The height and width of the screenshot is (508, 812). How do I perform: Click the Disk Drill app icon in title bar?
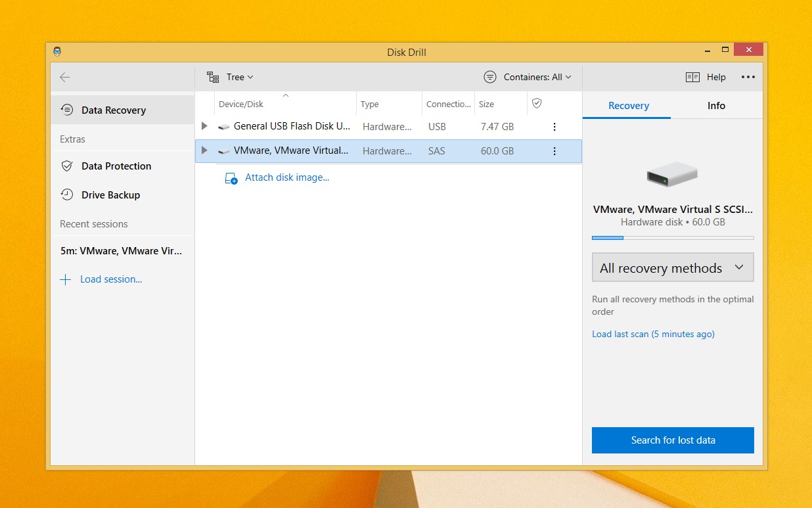(x=57, y=52)
